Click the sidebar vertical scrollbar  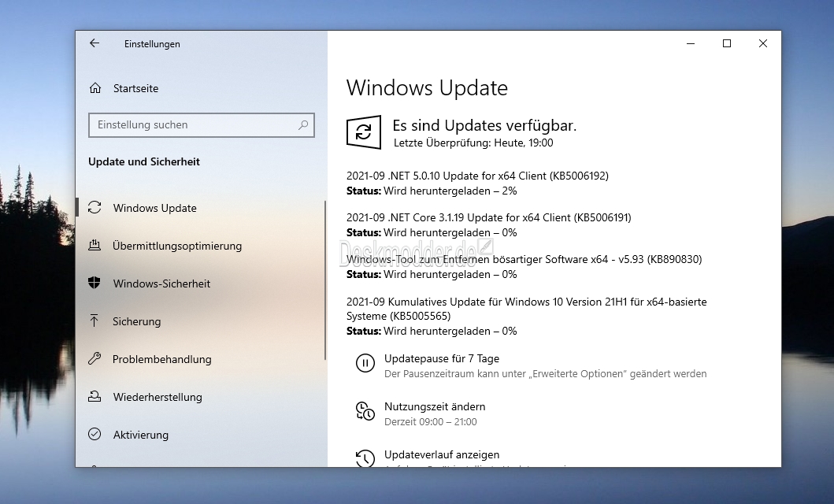click(325, 280)
